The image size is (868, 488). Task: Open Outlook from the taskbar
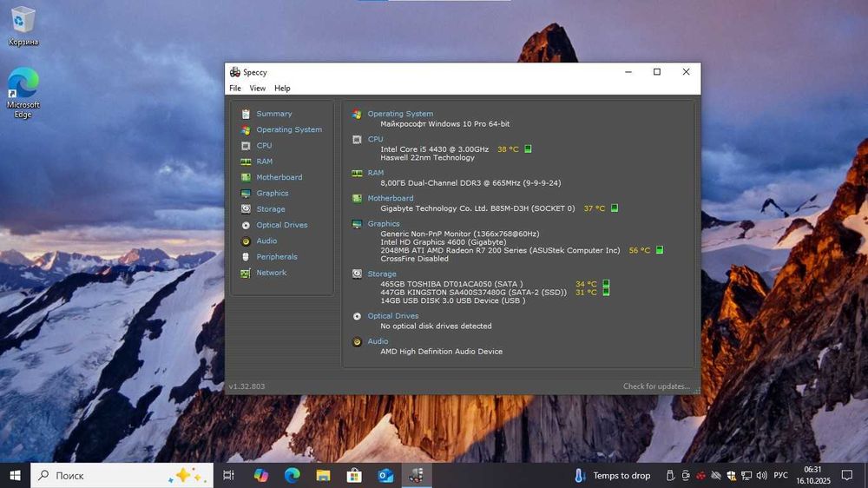pyautogui.click(x=385, y=475)
